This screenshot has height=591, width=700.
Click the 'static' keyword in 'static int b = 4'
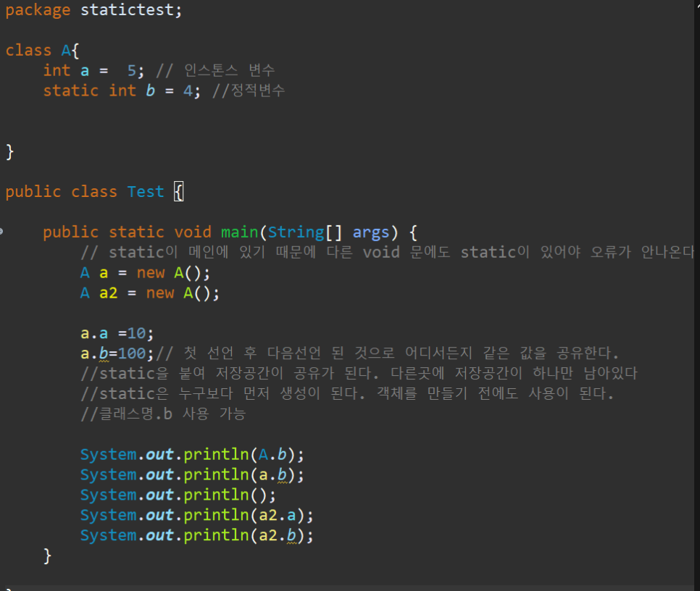[70, 91]
